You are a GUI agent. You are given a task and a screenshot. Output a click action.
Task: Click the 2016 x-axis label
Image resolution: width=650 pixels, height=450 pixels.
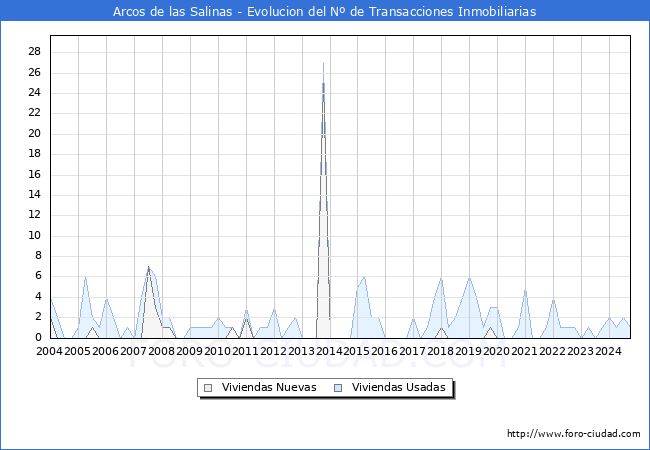coord(385,351)
